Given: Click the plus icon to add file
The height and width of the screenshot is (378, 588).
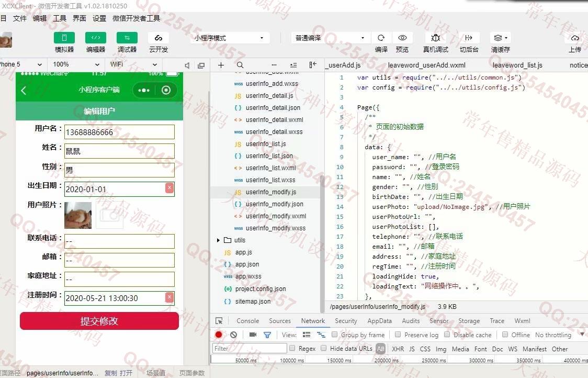Looking at the screenshot, I should [221, 65].
